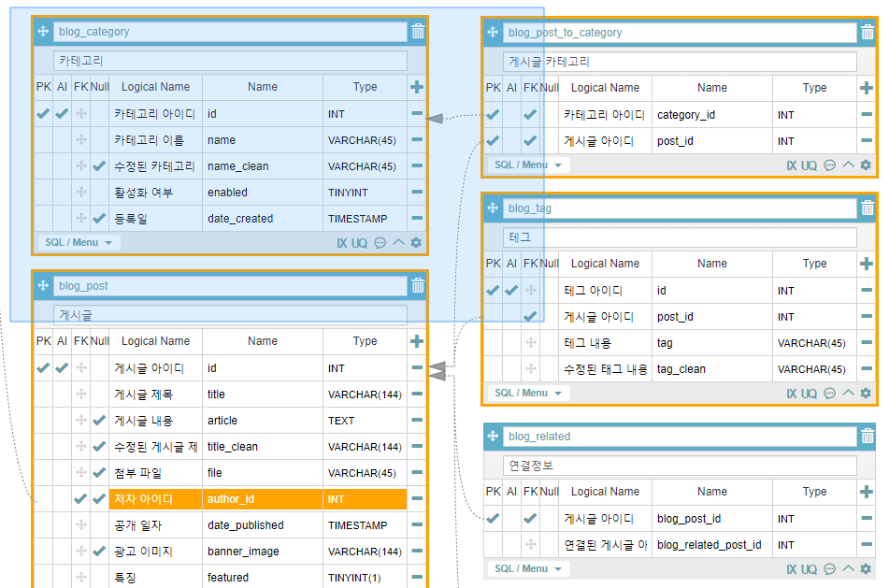The image size is (889, 588).
Task: Collapse the blog_tag table using chevron arrow
Action: click(x=848, y=394)
